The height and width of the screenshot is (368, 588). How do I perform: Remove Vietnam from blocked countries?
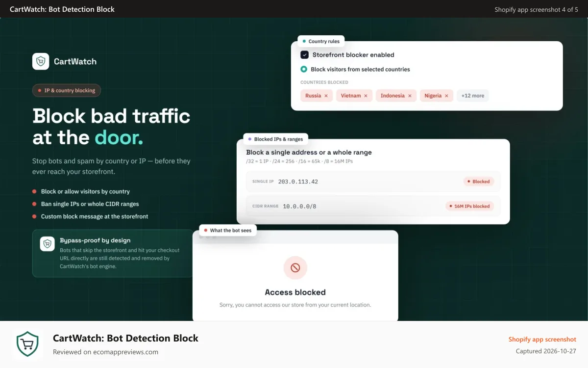[x=366, y=96]
